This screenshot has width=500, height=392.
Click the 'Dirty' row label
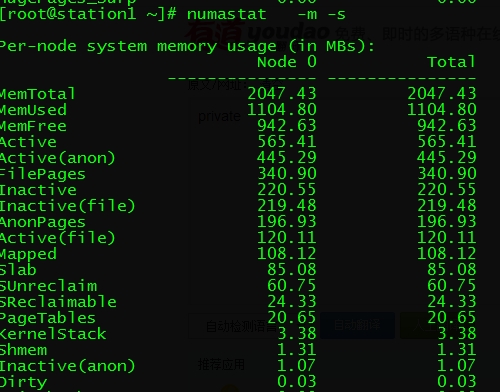click(23, 382)
